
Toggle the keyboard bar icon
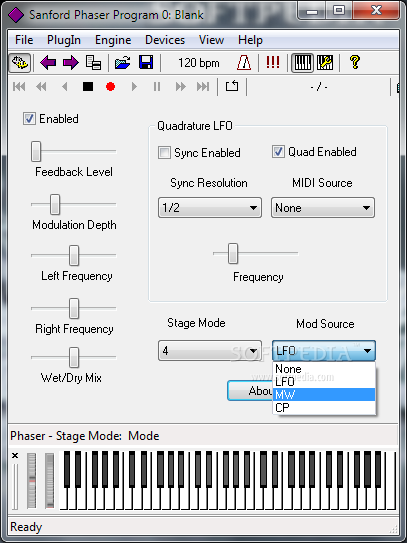[302, 63]
